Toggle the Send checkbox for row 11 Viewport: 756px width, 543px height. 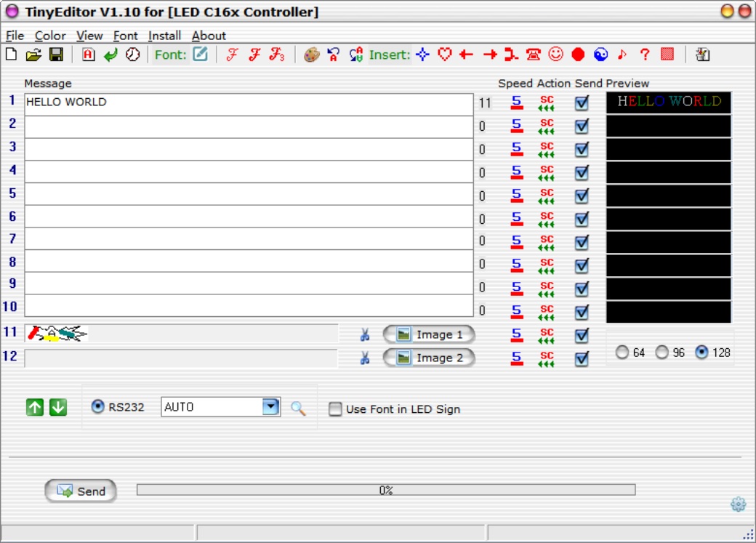(x=582, y=334)
